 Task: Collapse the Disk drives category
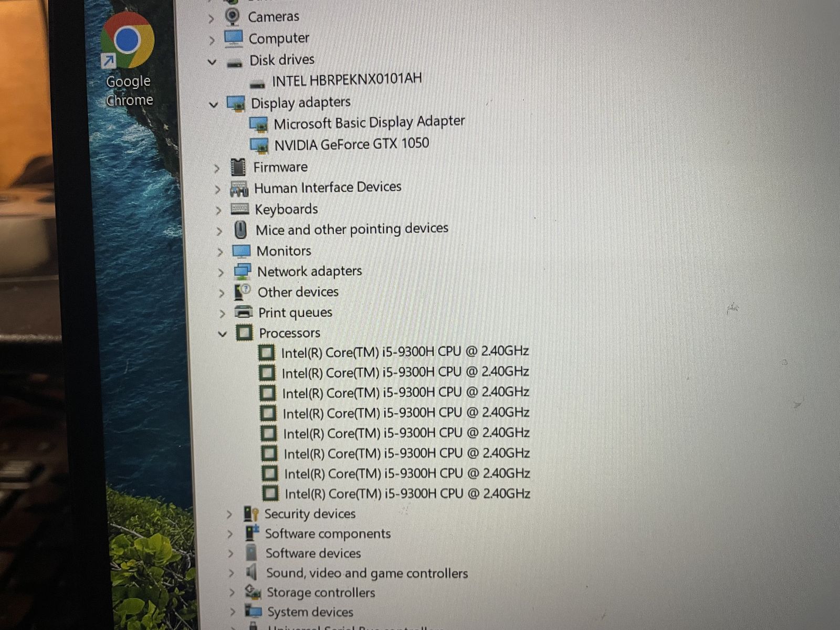tap(212, 62)
